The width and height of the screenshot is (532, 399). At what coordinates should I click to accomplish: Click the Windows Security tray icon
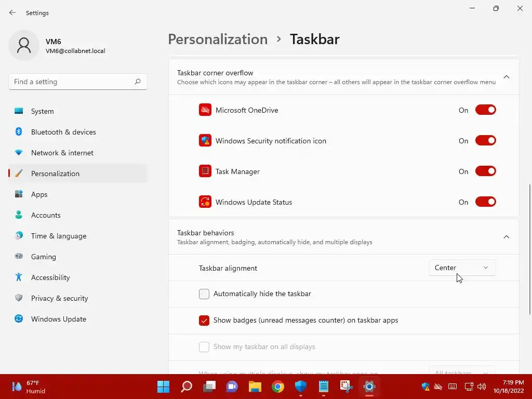pyautogui.click(x=425, y=387)
